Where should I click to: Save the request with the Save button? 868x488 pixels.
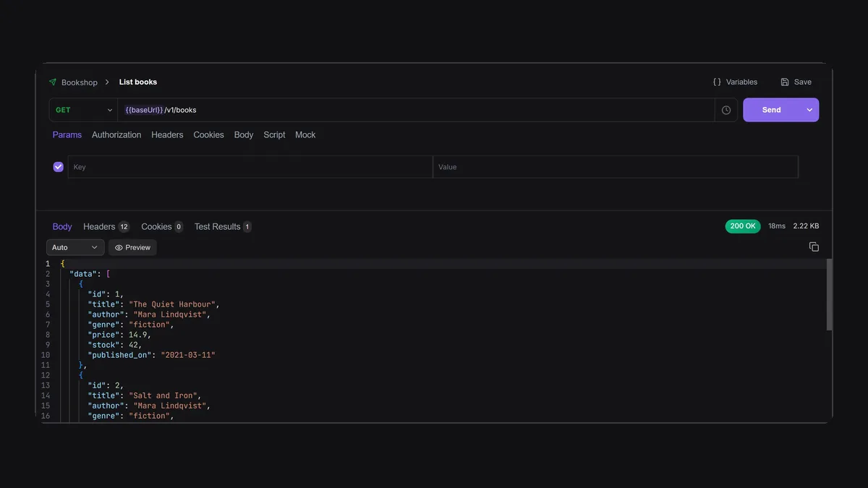796,82
